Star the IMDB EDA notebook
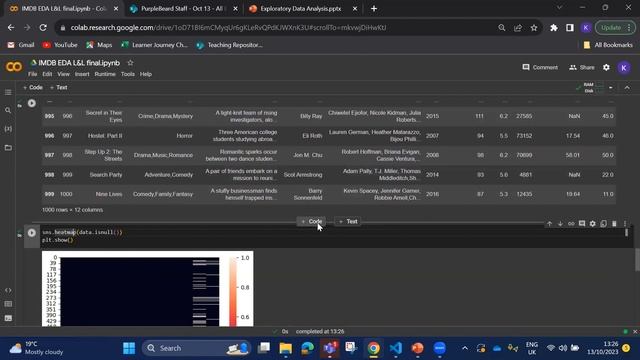The width and height of the screenshot is (640, 360). click(x=130, y=63)
